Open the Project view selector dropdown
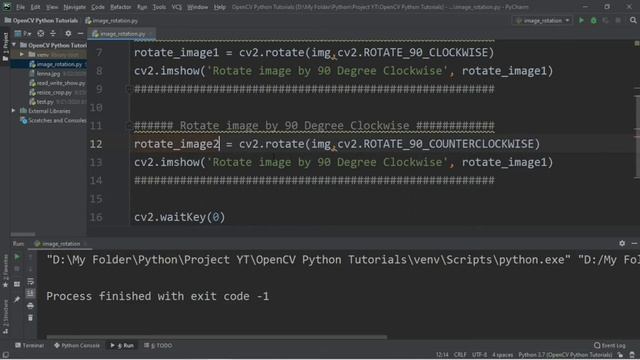The image size is (640, 360). tap(23, 33)
